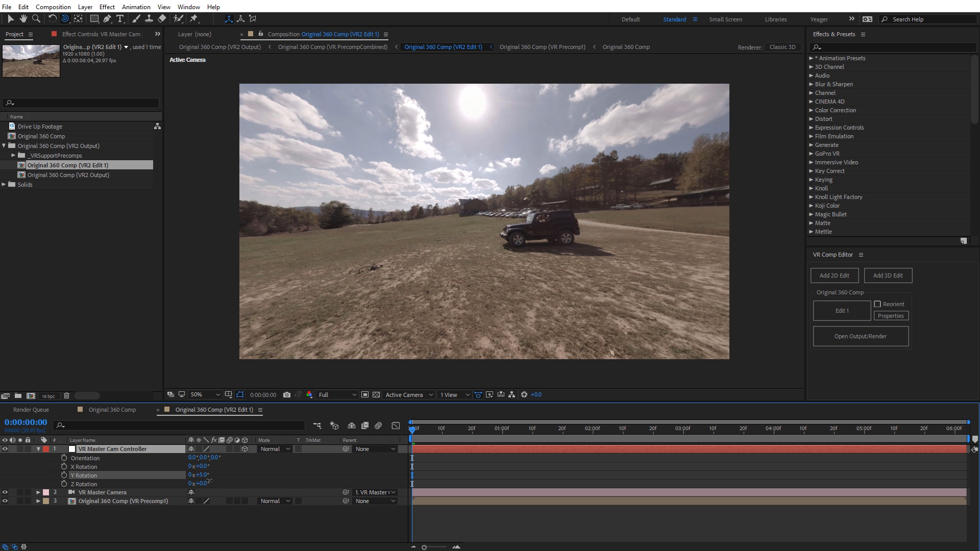980x551 pixels.
Task: Click the timeline zoom slider handle
Action: 424,547
